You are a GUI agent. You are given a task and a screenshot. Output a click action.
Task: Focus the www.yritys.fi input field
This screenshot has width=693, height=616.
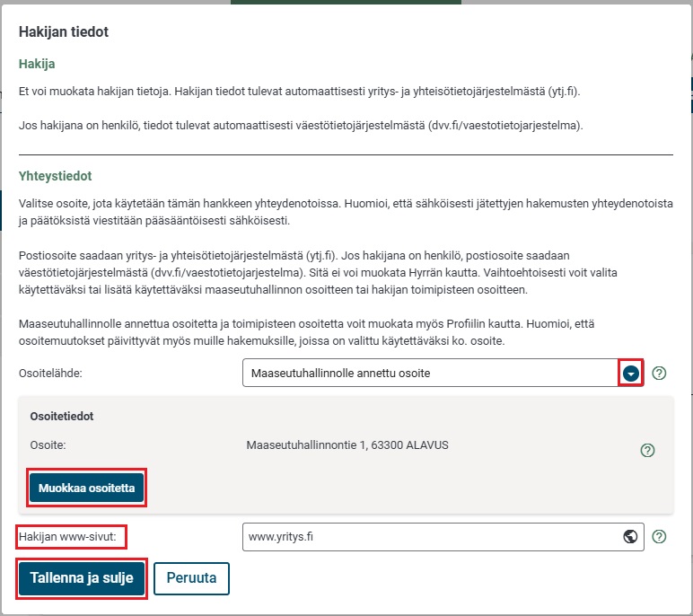click(x=431, y=537)
